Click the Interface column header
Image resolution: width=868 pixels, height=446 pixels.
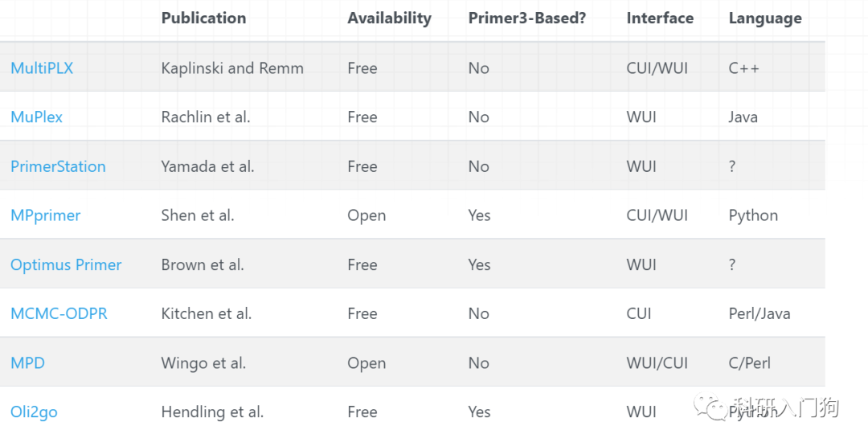(661, 18)
